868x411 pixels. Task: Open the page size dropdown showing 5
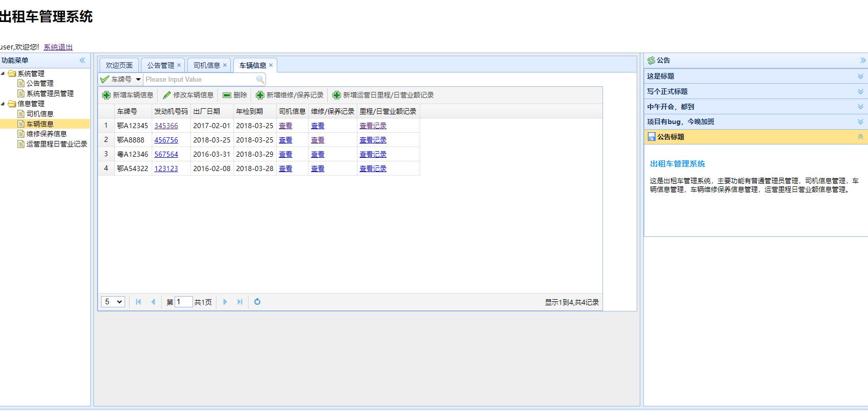click(x=113, y=302)
